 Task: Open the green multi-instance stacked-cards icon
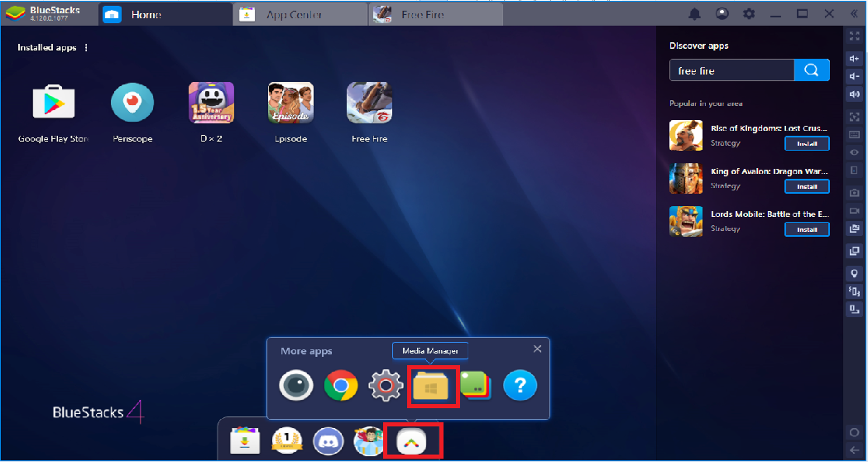coord(476,385)
